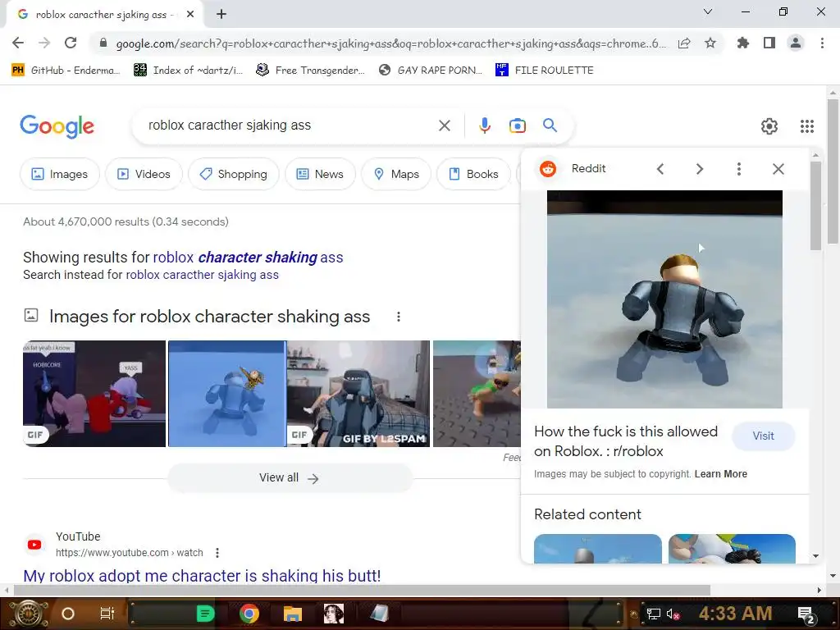Open the first Related content thumbnail
840x630 pixels.
[597, 549]
